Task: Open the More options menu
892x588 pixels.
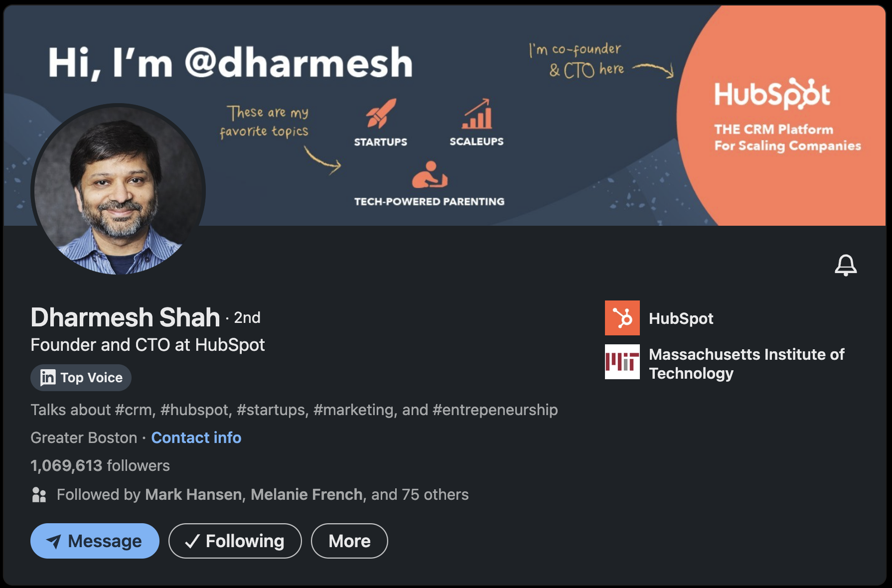Action: [349, 541]
